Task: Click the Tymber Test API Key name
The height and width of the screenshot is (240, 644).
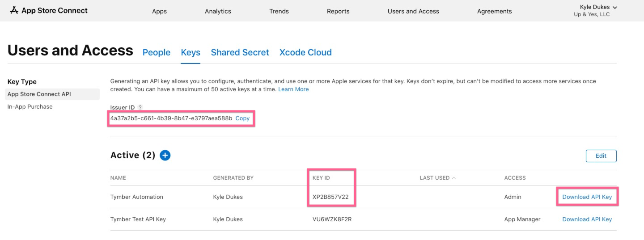Action: pos(138,219)
